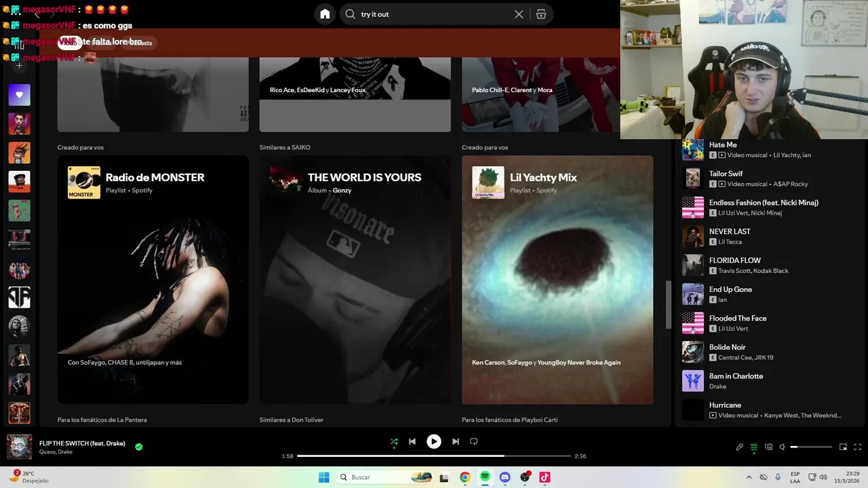Open Google Chrome from taskbar
This screenshot has width=868, height=488.
coord(465,477)
